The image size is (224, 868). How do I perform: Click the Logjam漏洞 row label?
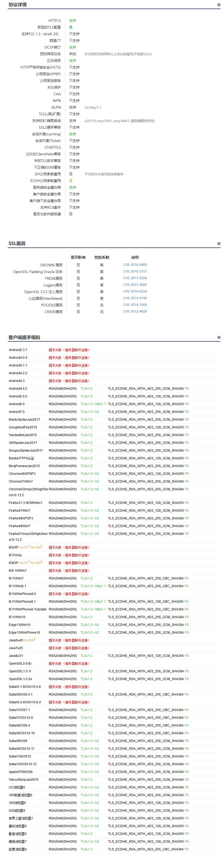pyautogui.click(x=53, y=285)
